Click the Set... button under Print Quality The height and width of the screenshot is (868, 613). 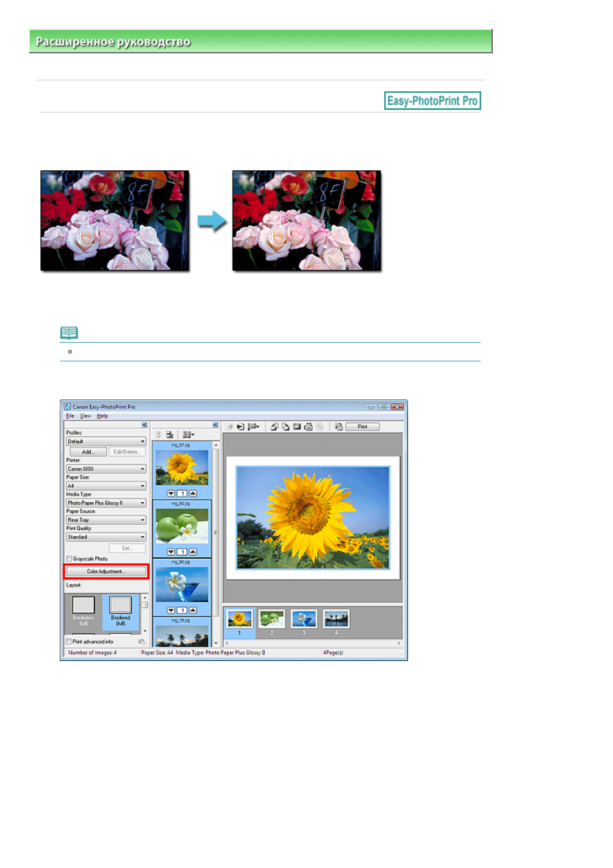127,548
